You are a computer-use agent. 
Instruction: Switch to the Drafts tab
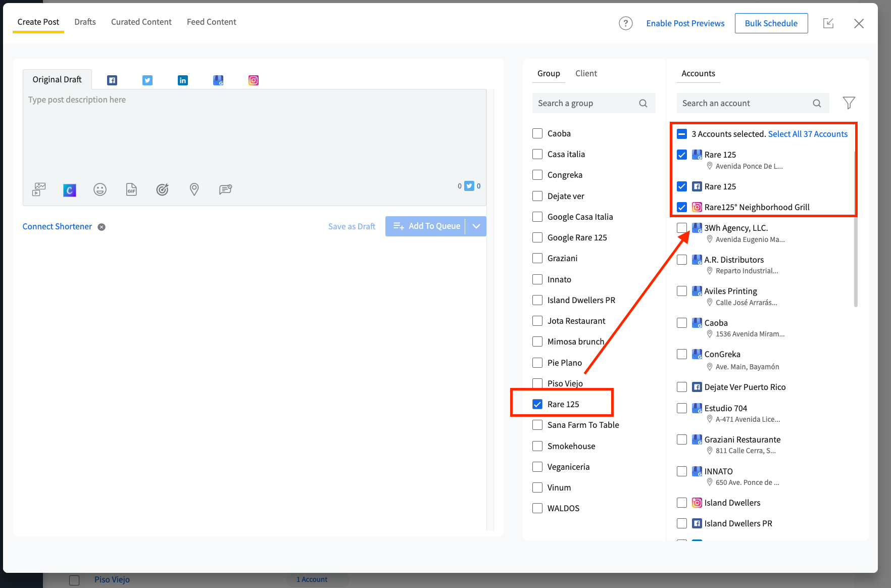tap(85, 22)
